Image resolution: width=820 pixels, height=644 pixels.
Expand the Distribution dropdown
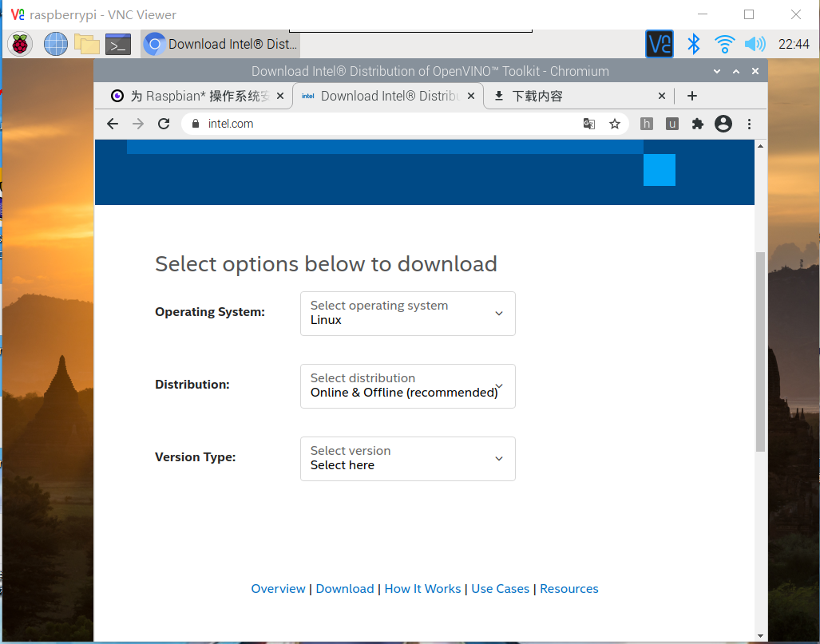pos(408,386)
